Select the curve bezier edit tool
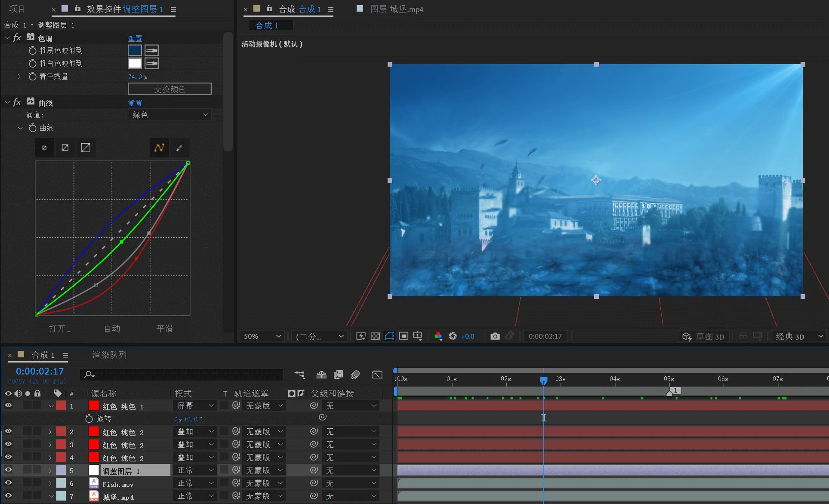The height and width of the screenshot is (504, 829). [x=159, y=148]
